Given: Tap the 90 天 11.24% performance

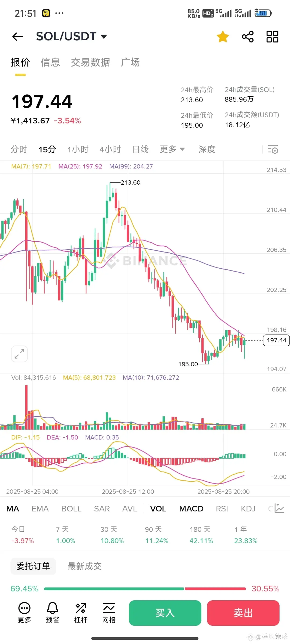Looking at the screenshot, I should click(x=157, y=535).
